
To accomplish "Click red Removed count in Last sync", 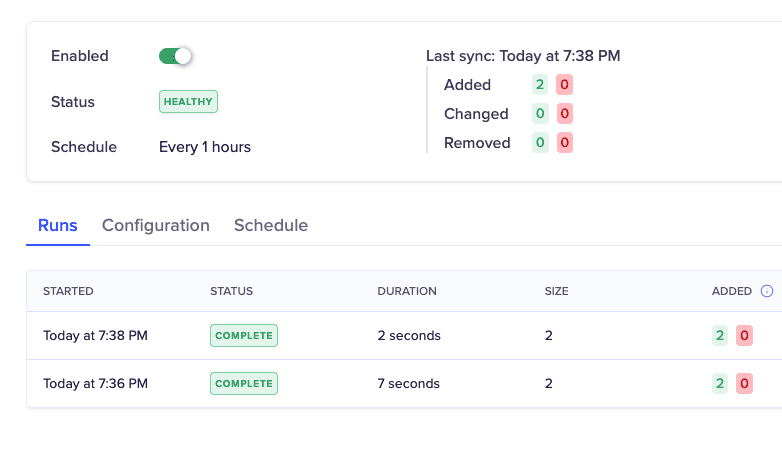I will [565, 143].
